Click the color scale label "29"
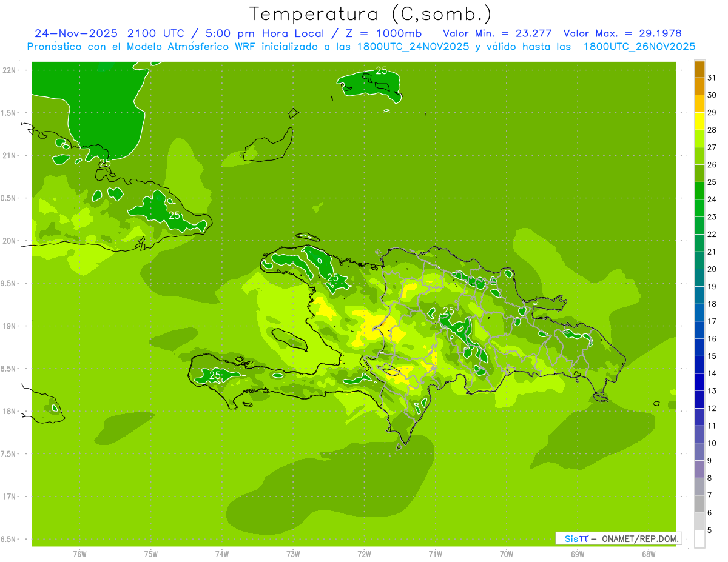Image resolution: width=728 pixels, height=562 pixels. click(712, 113)
